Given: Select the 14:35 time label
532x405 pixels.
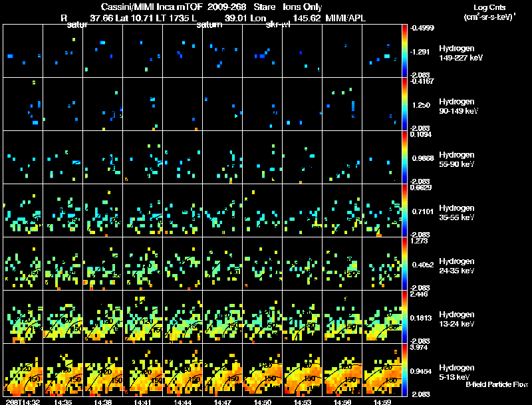Looking at the screenshot, I should (x=63, y=402).
